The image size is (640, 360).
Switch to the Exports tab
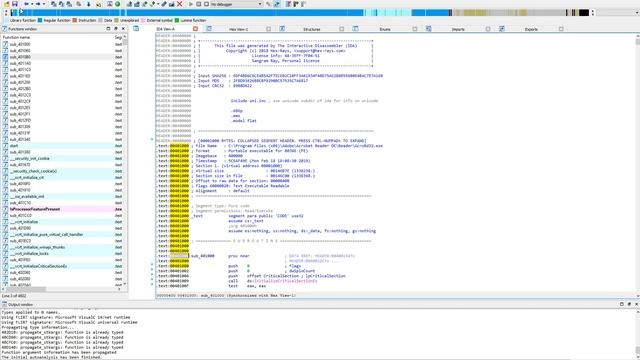point(531,29)
